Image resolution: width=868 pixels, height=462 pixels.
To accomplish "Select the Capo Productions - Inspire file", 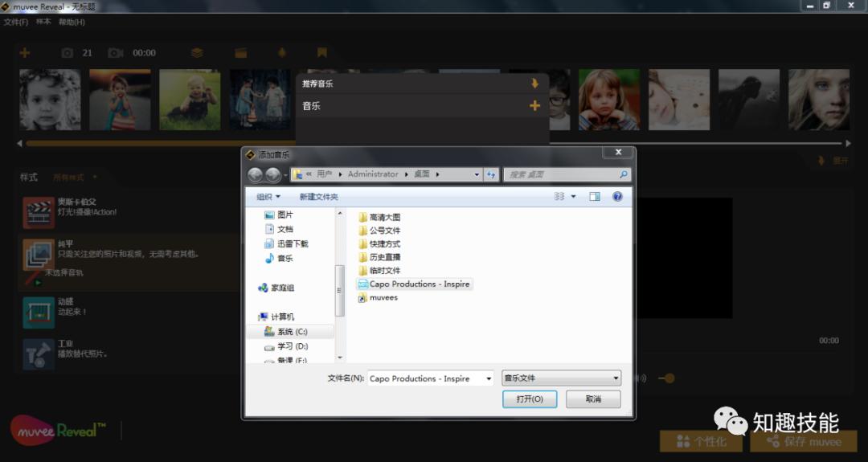I will 419,284.
